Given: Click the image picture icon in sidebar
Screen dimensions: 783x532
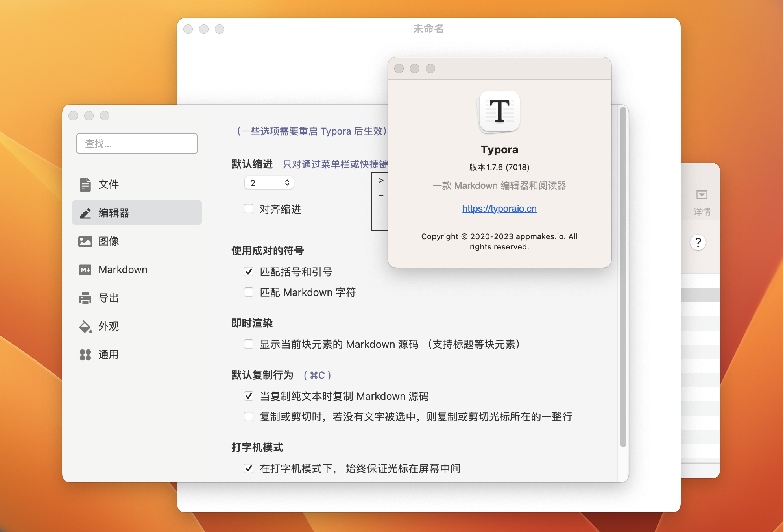Looking at the screenshot, I should [85, 241].
